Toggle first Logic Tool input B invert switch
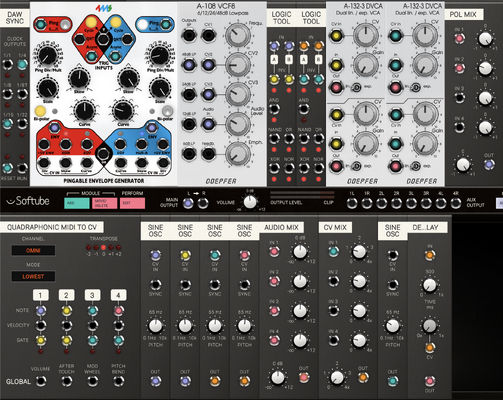Viewport: 503px width, 400px height. coord(289,60)
